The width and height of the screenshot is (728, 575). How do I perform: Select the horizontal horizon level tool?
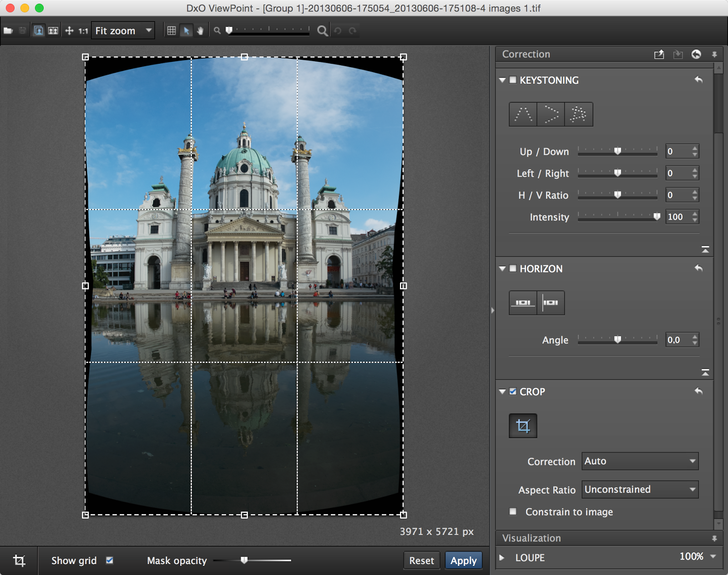pos(523,303)
